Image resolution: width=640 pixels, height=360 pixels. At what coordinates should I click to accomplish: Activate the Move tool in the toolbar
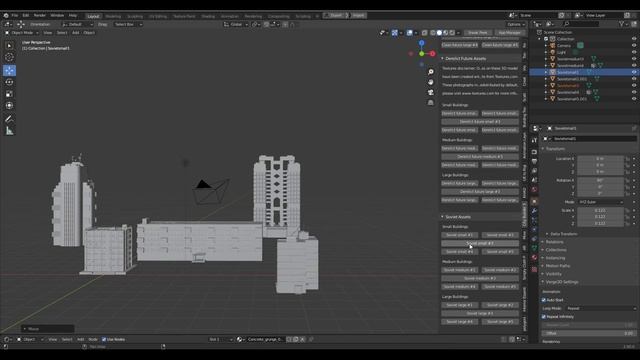click(9, 70)
